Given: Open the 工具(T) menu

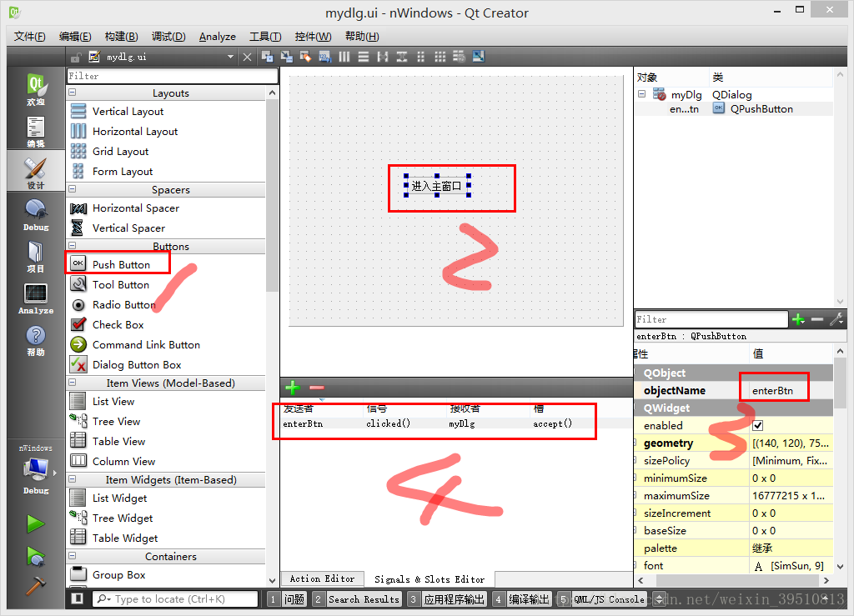Looking at the screenshot, I should pyautogui.click(x=265, y=37).
